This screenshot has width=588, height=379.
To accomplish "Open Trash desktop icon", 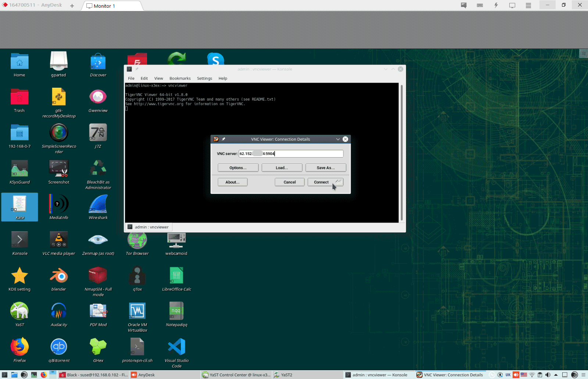I will [19, 101].
